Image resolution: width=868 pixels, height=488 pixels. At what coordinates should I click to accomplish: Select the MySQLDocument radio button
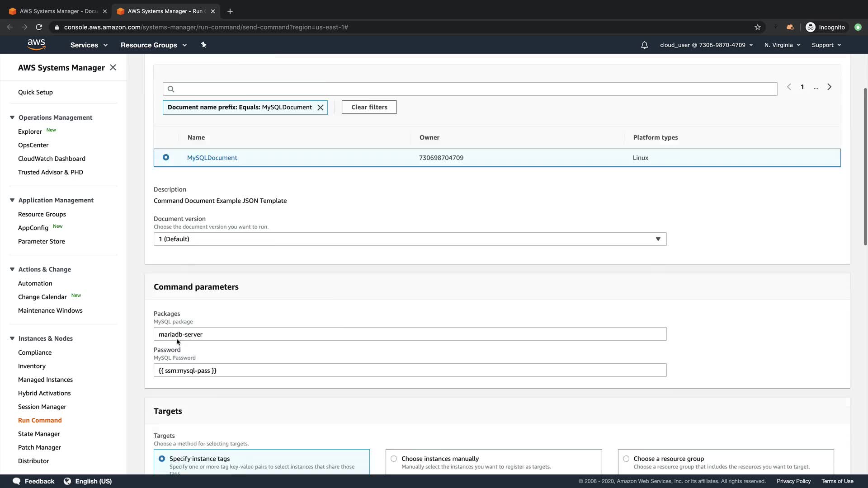166,157
